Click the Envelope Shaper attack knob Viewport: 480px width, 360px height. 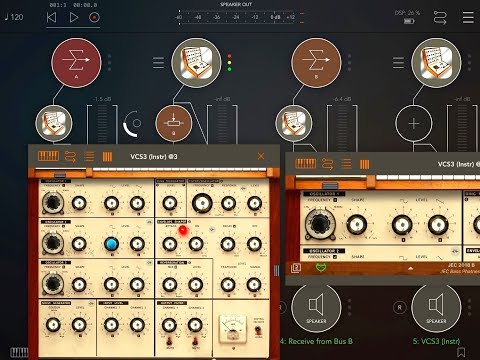point(170,244)
